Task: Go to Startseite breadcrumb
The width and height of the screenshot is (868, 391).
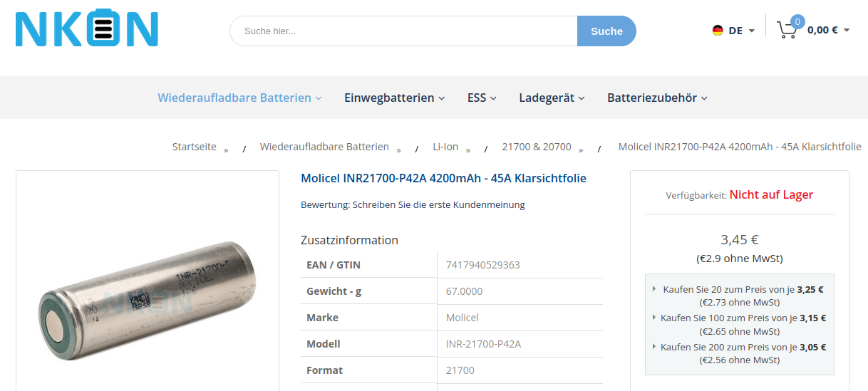Action: click(195, 147)
